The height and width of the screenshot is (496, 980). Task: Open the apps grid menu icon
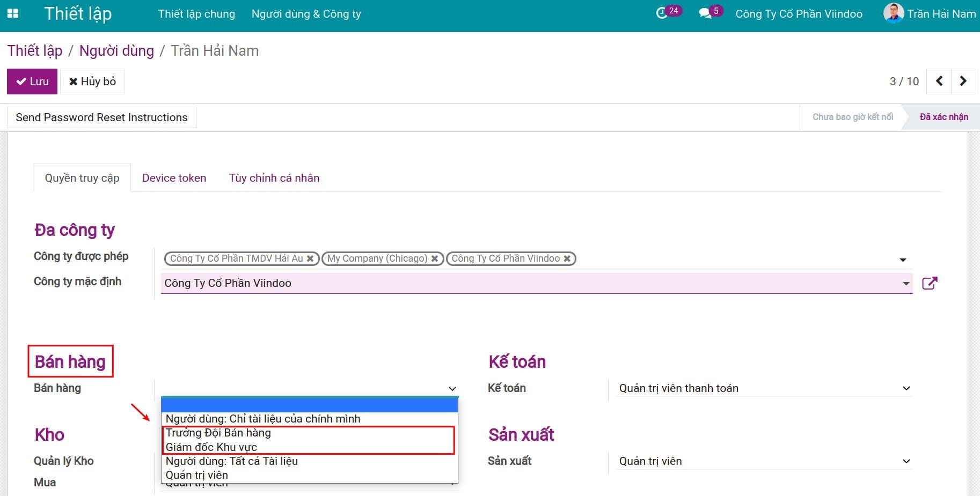[x=13, y=13]
